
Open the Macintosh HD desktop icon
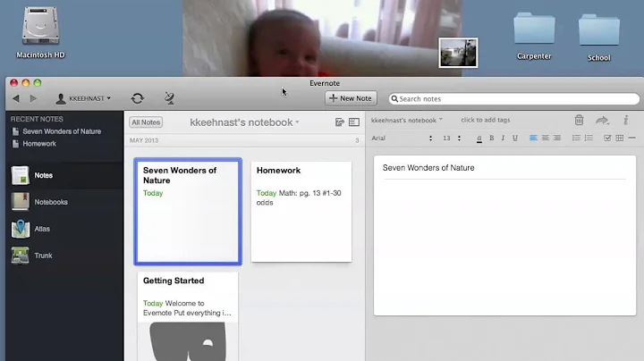pos(40,32)
